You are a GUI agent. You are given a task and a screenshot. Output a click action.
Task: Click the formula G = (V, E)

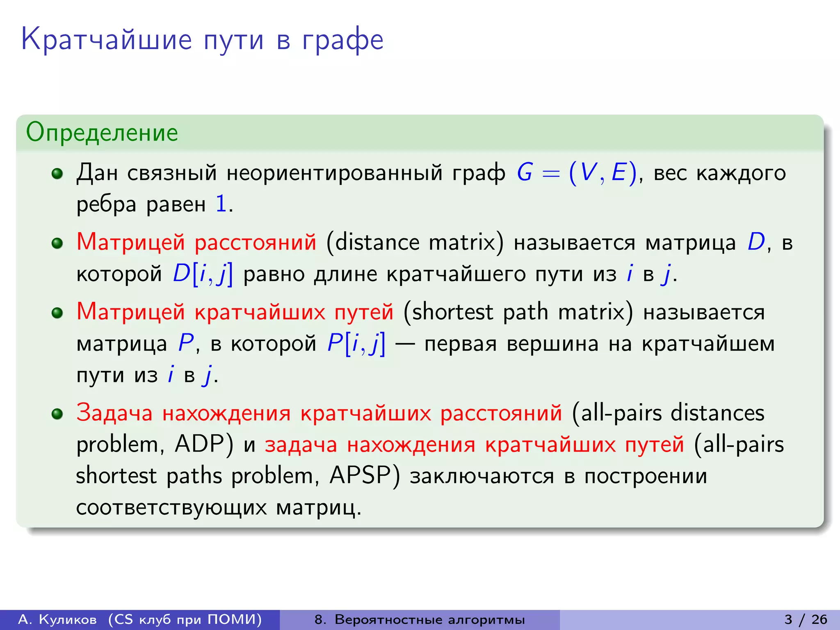577,173
